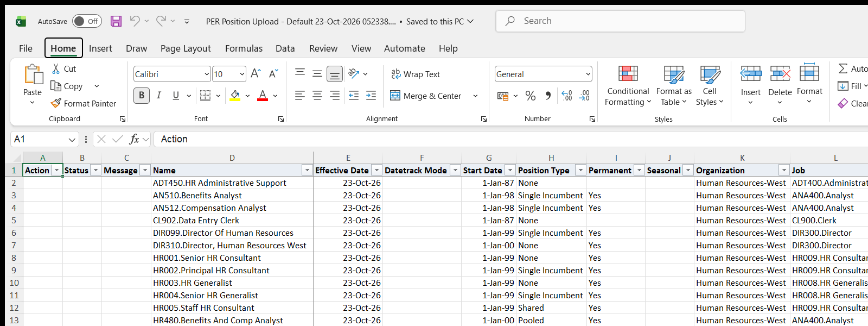Apply red font color
This screenshot has width=868, height=326.
(263, 96)
